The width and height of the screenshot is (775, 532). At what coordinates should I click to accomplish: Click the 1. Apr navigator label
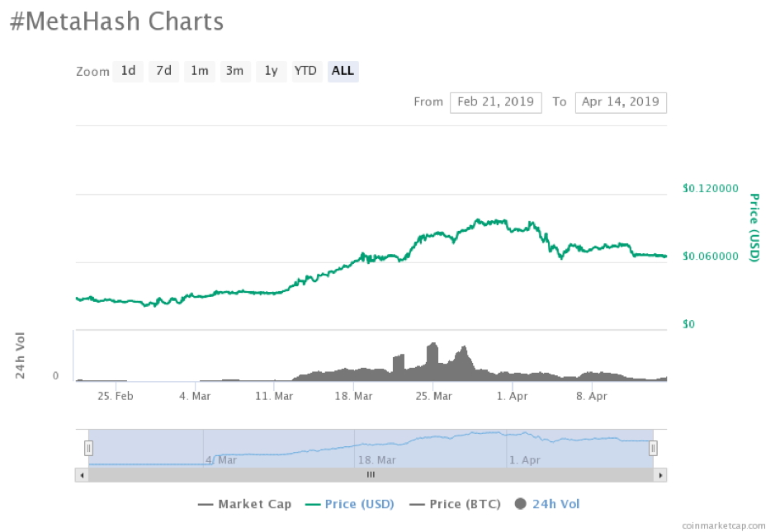pos(525,460)
